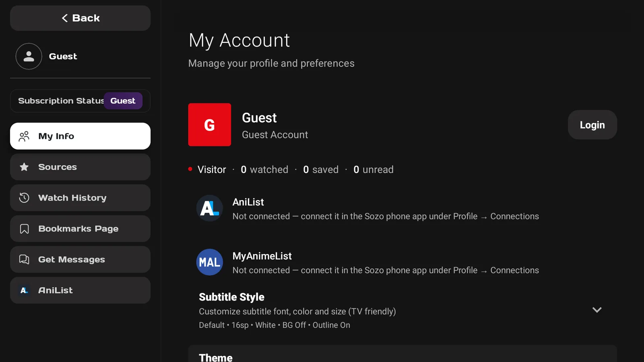Screen dimensions: 644x362
Task: Click the AniList logo in connections list
Action: (209, 208)
